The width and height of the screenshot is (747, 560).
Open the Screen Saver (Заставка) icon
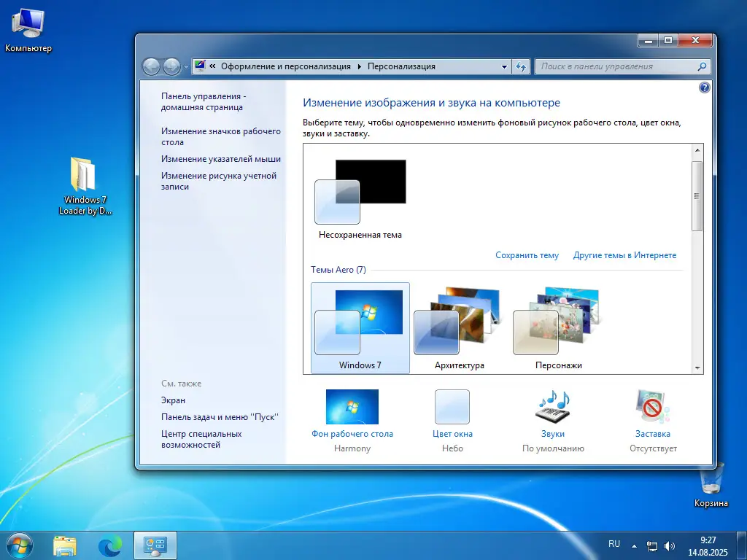(652, 406)
